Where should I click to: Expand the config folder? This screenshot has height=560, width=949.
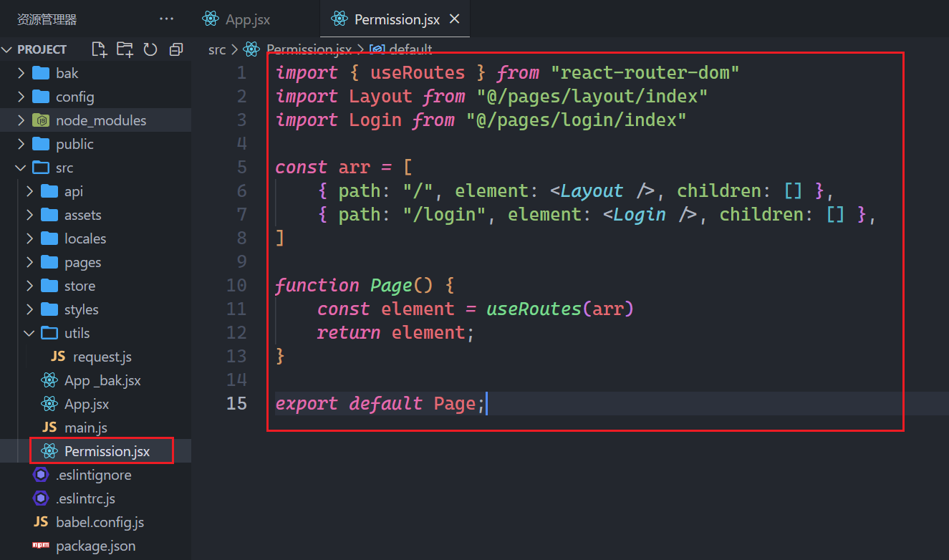click(x=95, y=97)
